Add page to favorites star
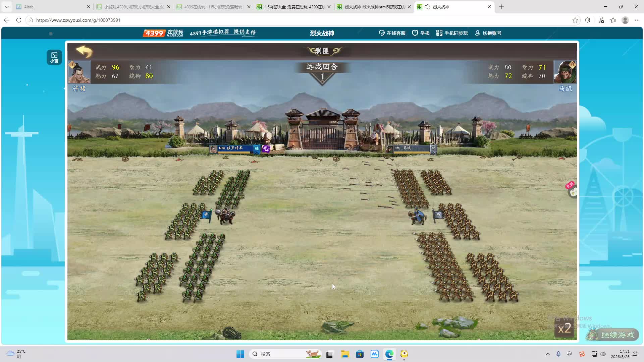644x362 pixels. click(x=575, y=20)
